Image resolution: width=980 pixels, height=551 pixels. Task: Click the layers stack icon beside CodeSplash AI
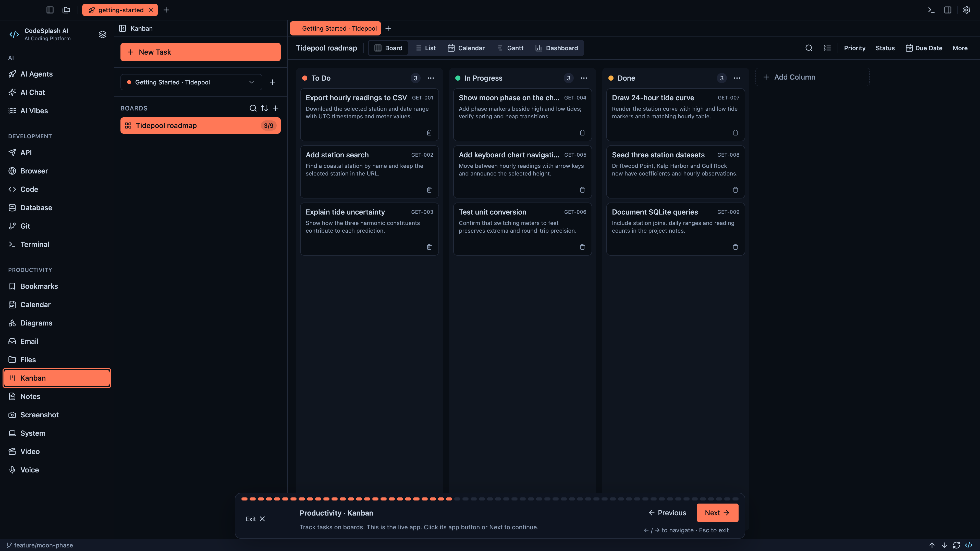pos(102,34)
